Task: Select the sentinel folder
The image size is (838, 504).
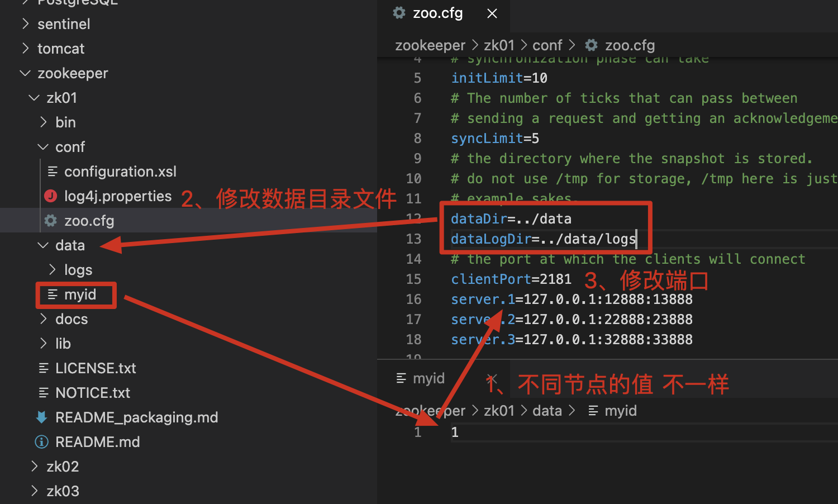Action: [x=64, y=23]
